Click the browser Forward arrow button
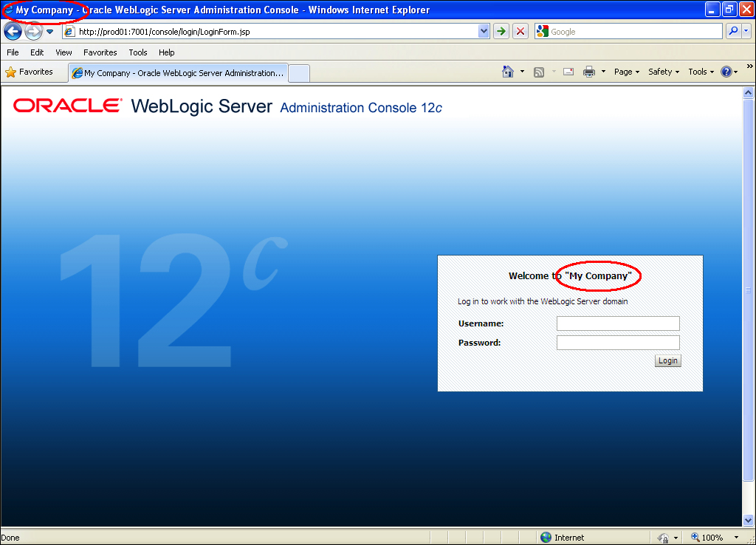The image size is (756, 545). pyautogui.click(x=33, y=32)
